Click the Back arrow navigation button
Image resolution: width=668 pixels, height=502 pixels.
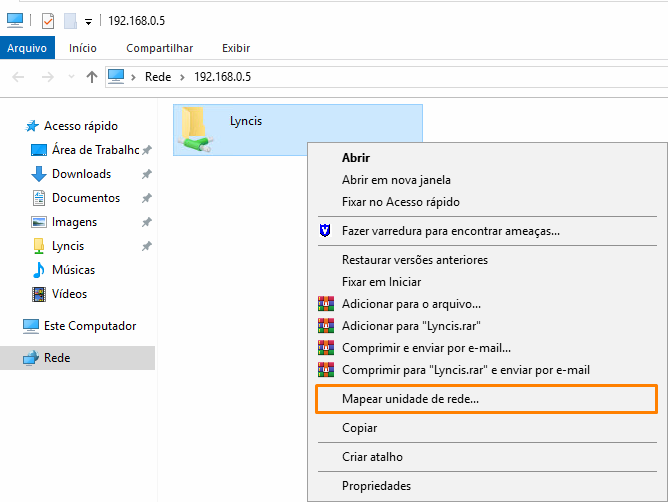click(19, 77)
